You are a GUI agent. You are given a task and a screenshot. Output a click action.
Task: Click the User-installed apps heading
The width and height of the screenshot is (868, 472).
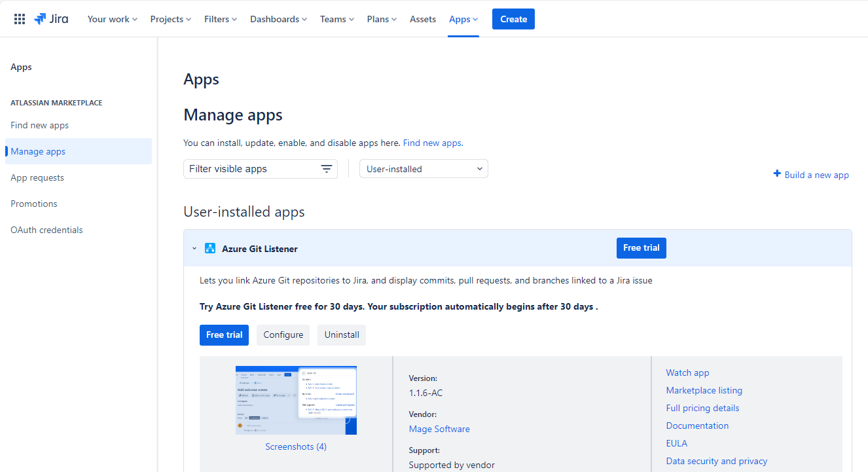244,211
